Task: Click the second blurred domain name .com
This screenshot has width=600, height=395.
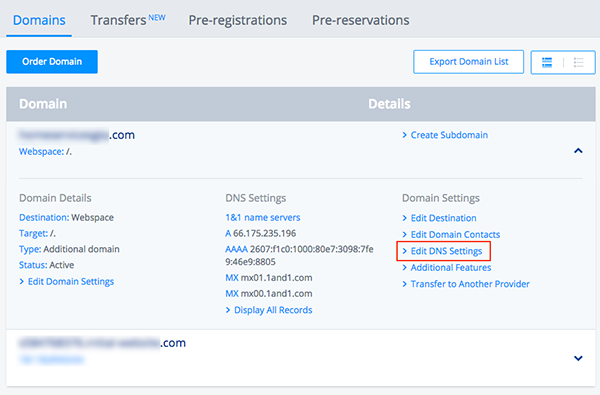Action: pos(103,343)
